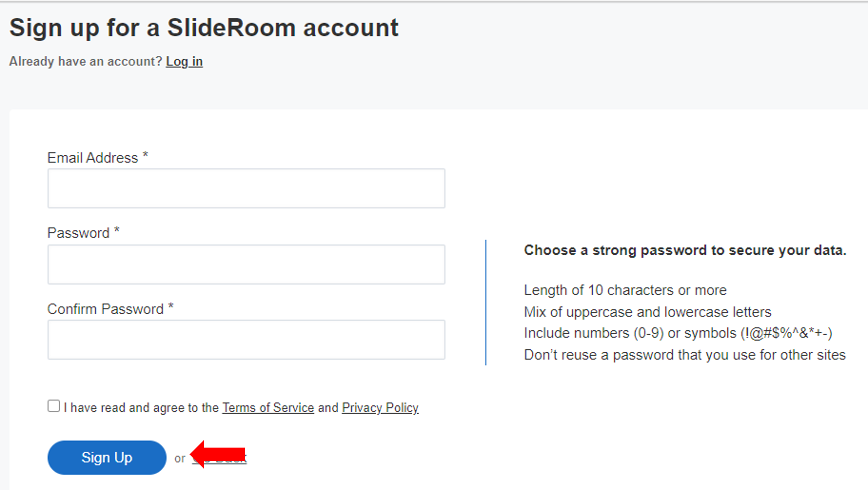This screenshot has height=490, width=868.
Task: Open the Terms of Service link
Action: point(268,408)
